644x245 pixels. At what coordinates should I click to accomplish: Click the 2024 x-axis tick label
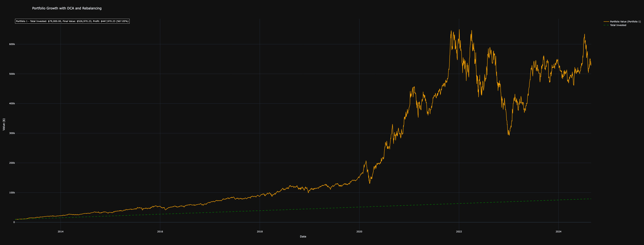(x=558, y=232)
